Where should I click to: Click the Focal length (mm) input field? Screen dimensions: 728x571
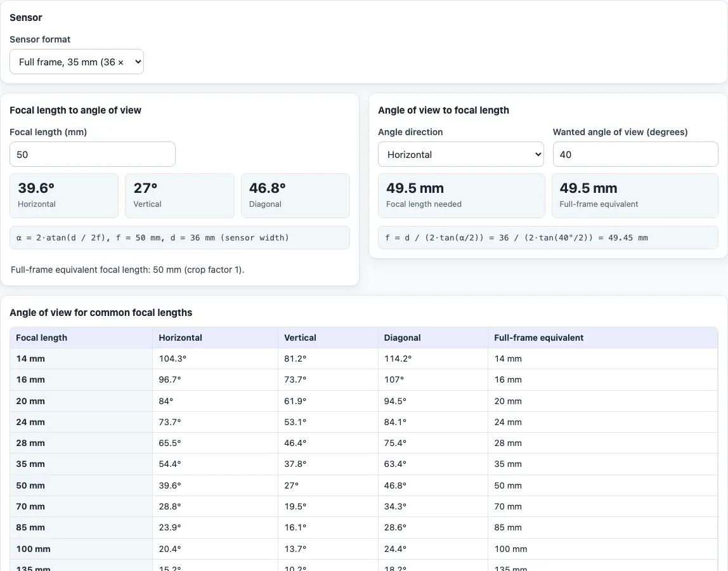[93, 154]
